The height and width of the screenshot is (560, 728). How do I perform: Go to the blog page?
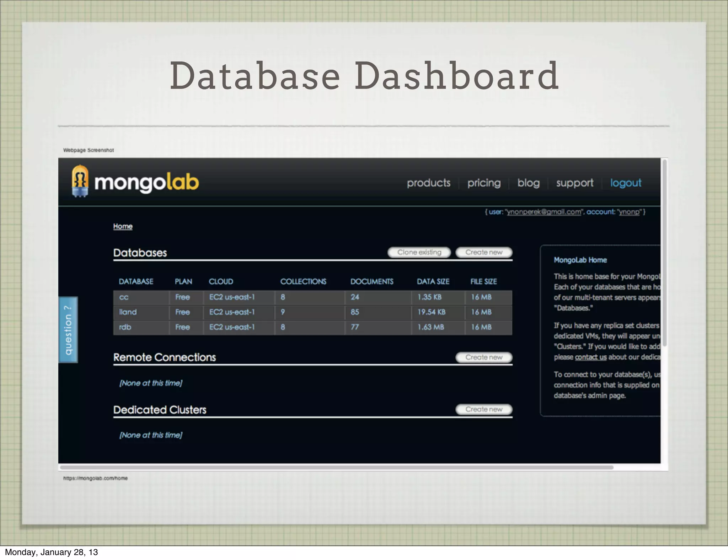pyautogui.click(x=528, y=183)
